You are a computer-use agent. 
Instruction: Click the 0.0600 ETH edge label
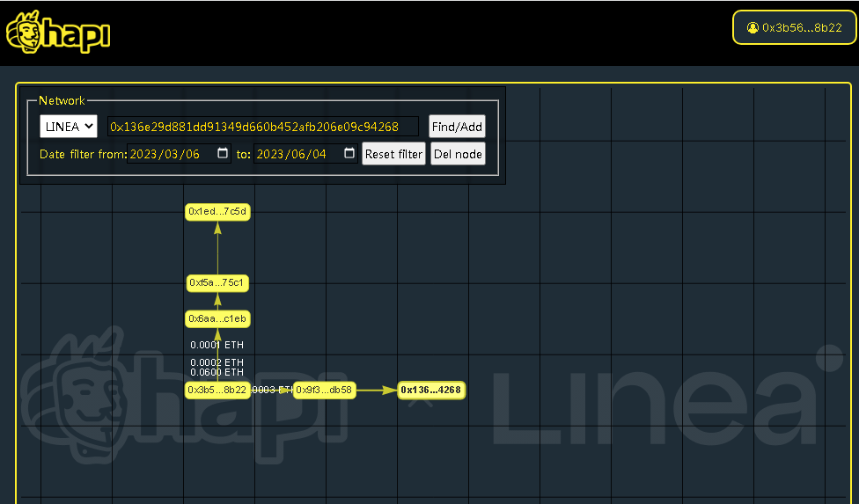[217, 372]
